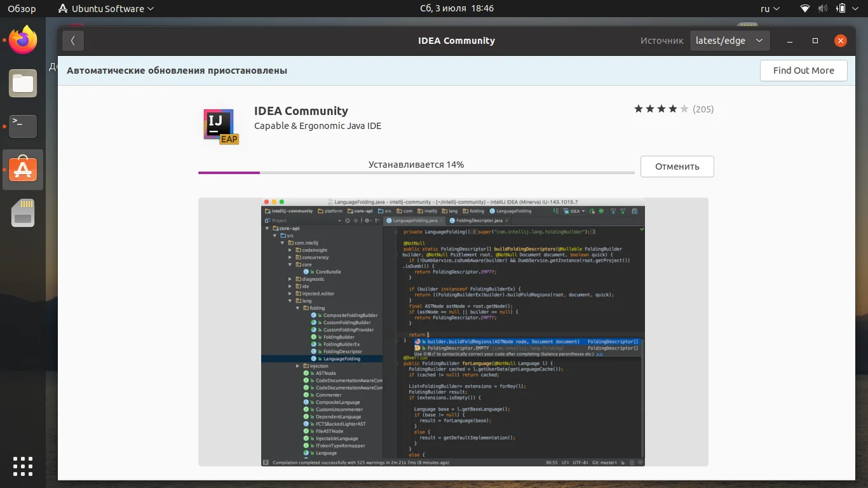Click the header title IDEA Community

[456, 41]
